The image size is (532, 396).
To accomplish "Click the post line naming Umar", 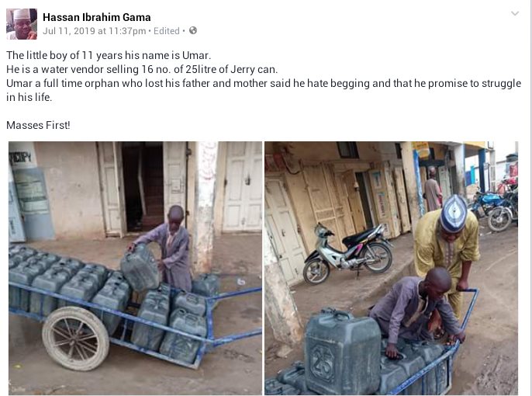I will 109,55.
